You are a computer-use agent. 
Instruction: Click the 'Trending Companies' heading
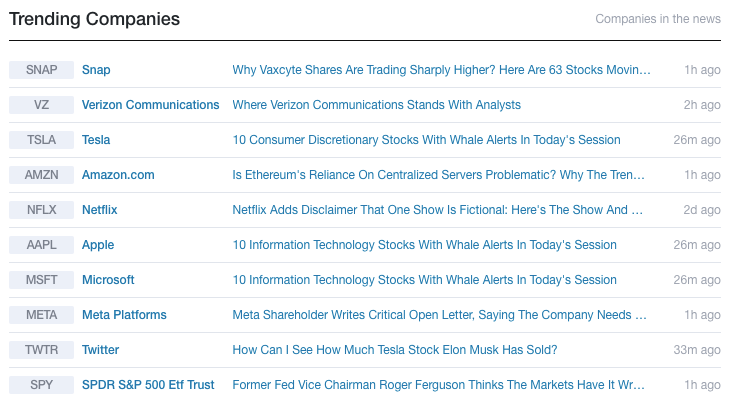(x=94, y=19)
